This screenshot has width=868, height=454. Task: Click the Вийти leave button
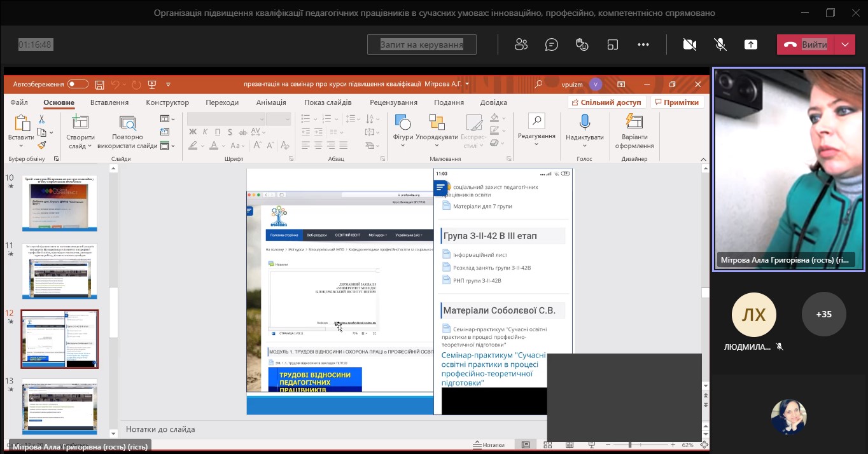coord(805,45)
